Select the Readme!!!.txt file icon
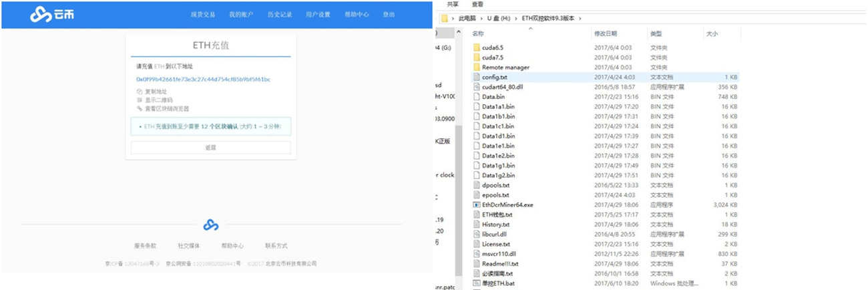Image resolution: width=868 pixels, height=290 pixels. pos(476,264)
